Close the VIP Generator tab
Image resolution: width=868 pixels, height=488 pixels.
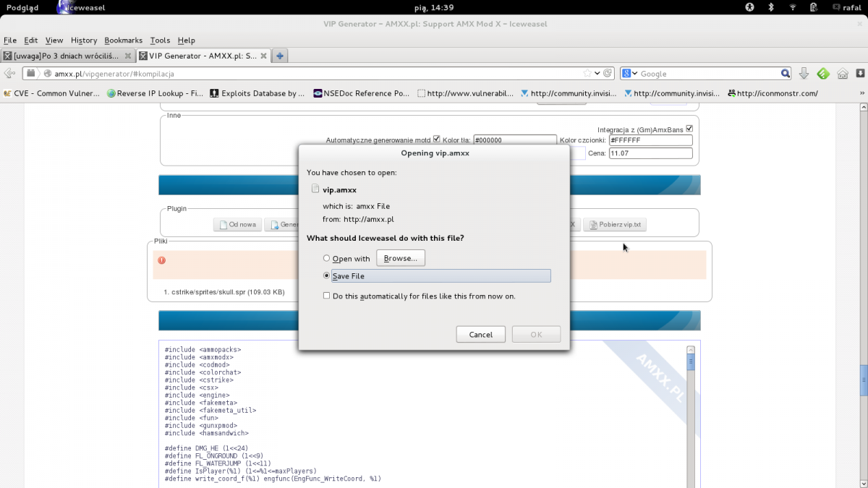(x=263, y=56)
